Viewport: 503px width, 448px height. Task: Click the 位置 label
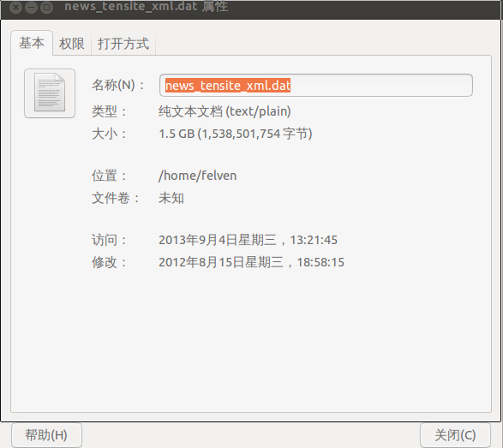pos(110,176)
